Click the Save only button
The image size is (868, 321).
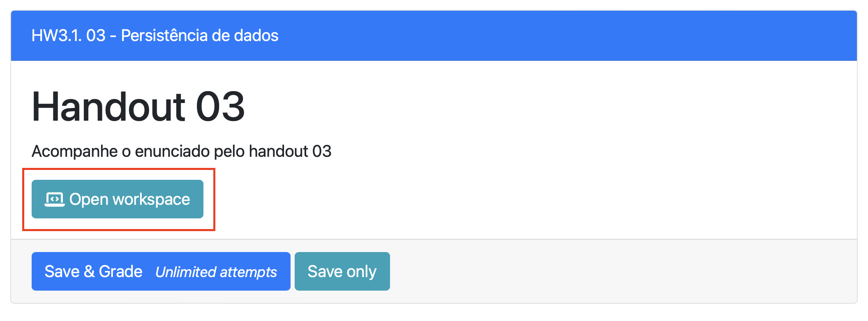coord(342,271)
